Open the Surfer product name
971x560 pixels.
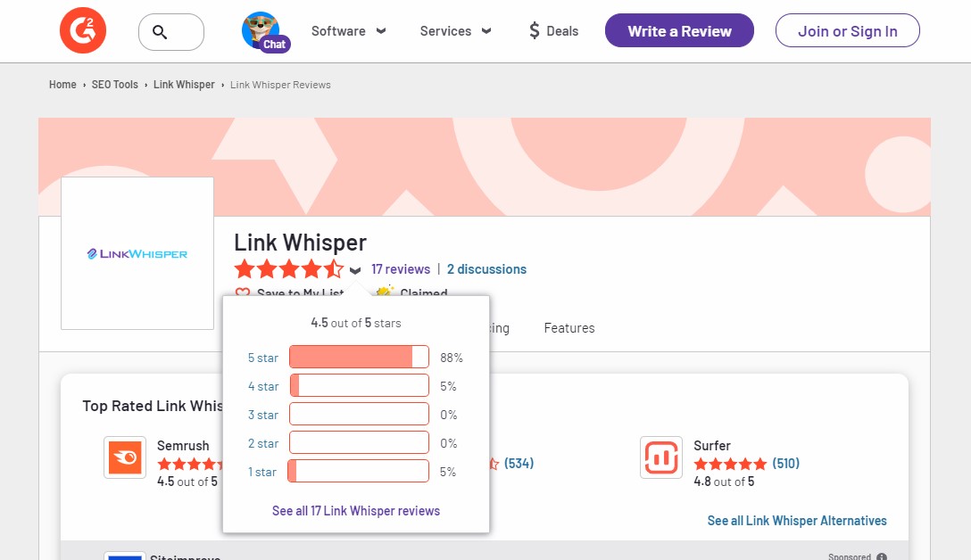pos(712,446)
